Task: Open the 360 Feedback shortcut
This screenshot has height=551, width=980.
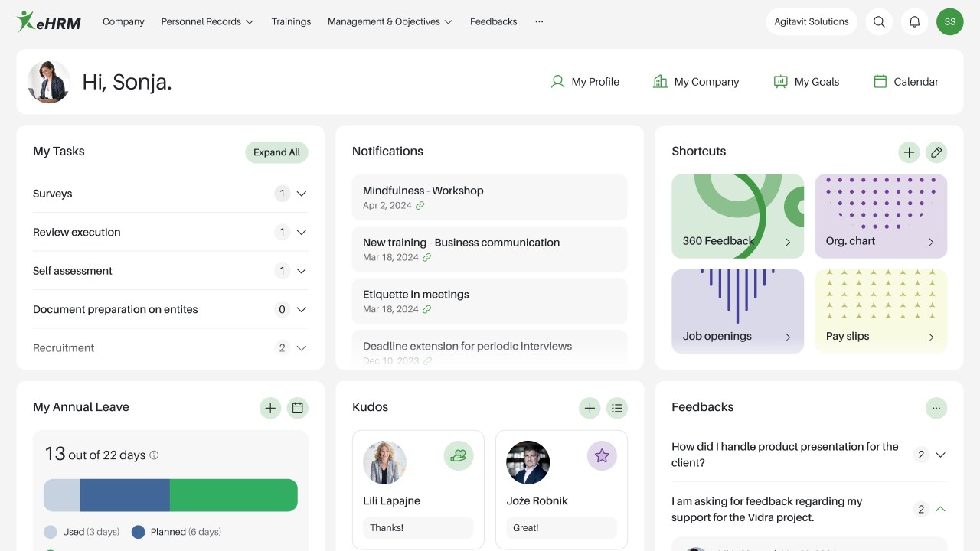Action: click(738, 216)
